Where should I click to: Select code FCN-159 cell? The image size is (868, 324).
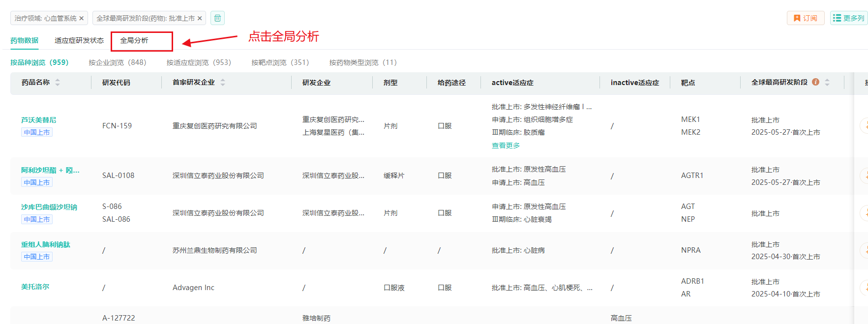(x=117, y=126)
